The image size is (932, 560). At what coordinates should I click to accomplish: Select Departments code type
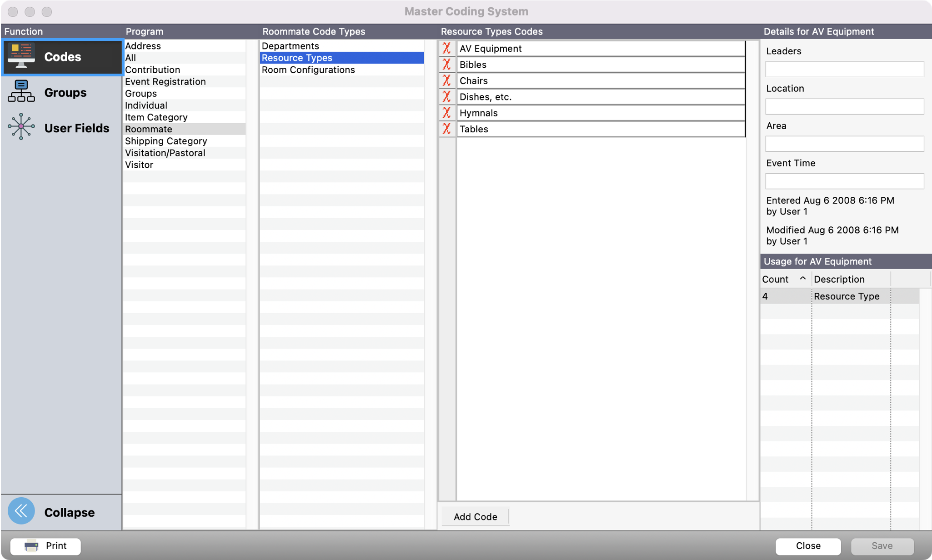tap(290, 46)
